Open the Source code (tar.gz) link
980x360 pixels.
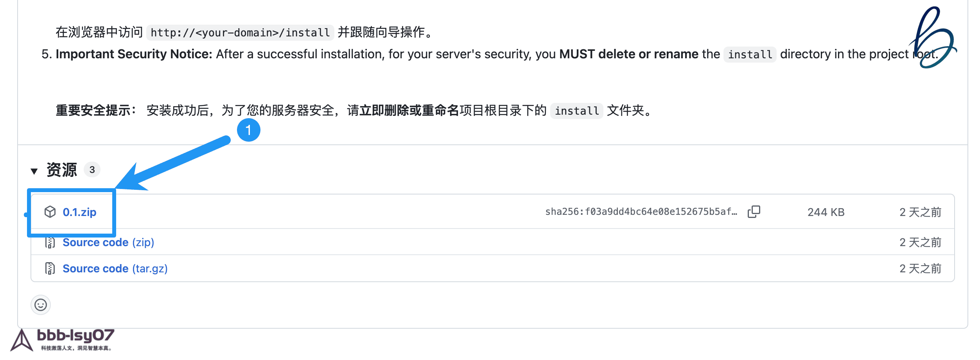[x=115, y=268]
